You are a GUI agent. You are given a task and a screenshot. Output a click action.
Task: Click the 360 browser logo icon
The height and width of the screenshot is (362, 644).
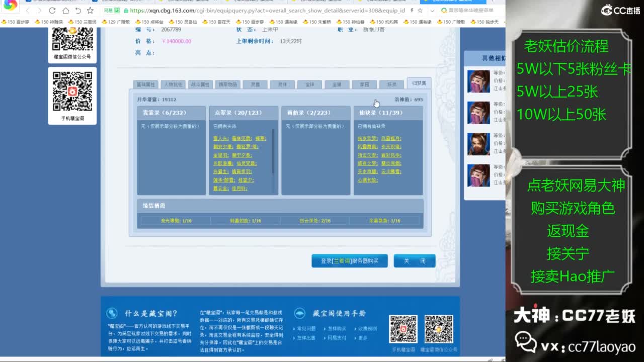(11, 6)
